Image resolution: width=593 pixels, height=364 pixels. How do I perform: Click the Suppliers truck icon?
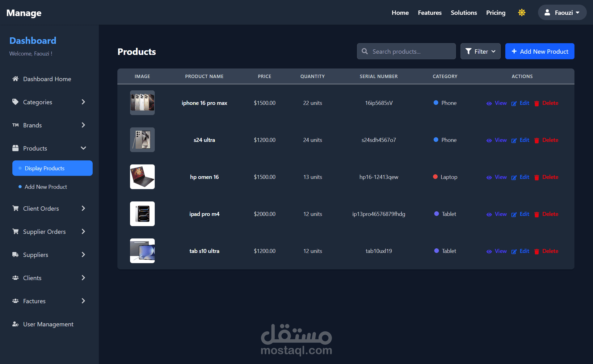pos(15,254)
